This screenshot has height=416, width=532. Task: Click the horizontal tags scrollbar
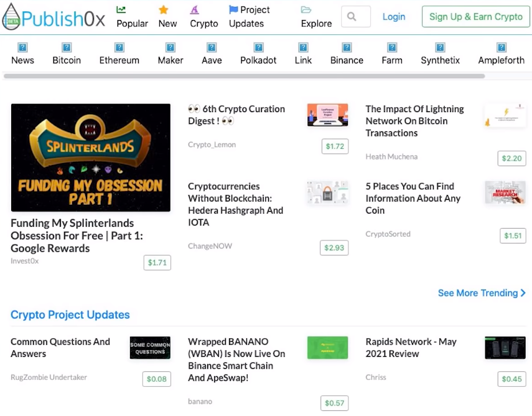[x=245, y=76]
